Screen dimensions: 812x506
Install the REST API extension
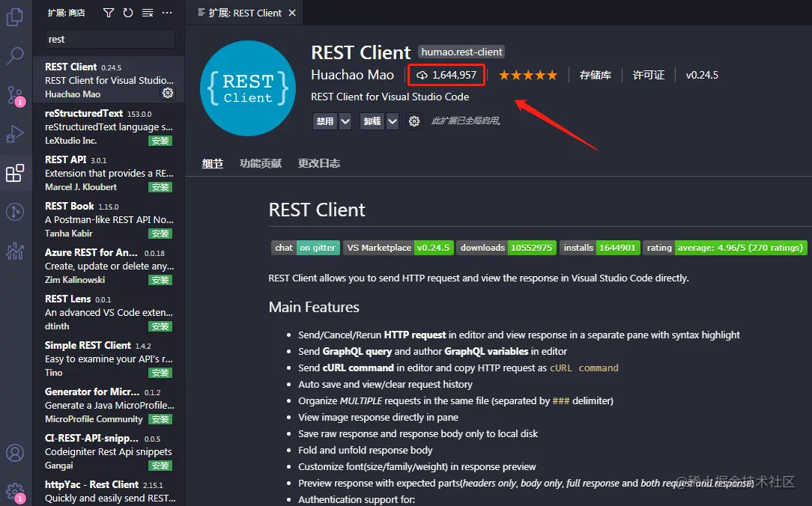(160, 187)
